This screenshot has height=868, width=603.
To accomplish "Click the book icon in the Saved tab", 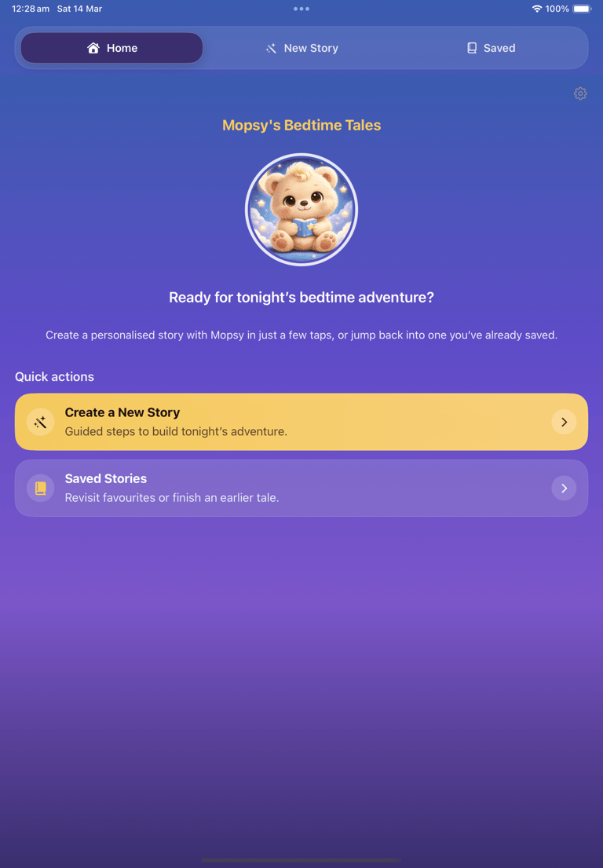I will [472, 48].
